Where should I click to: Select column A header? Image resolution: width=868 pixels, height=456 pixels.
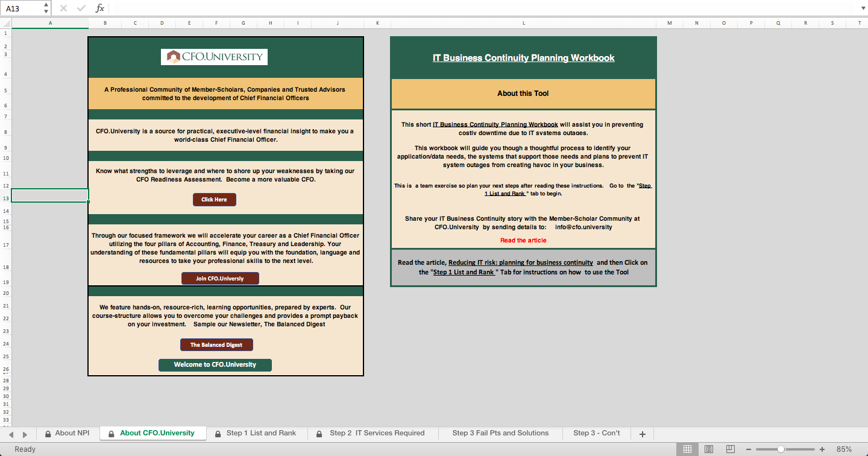coord(50,23)
